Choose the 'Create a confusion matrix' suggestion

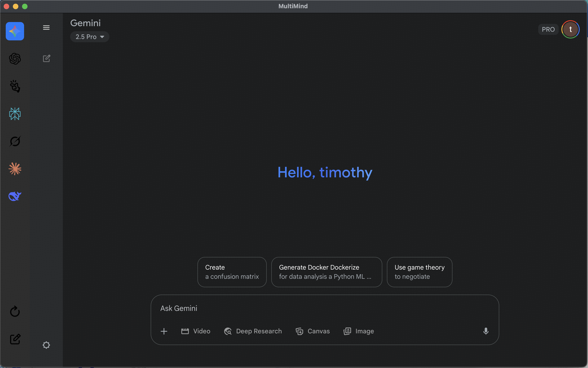point(232,272)
